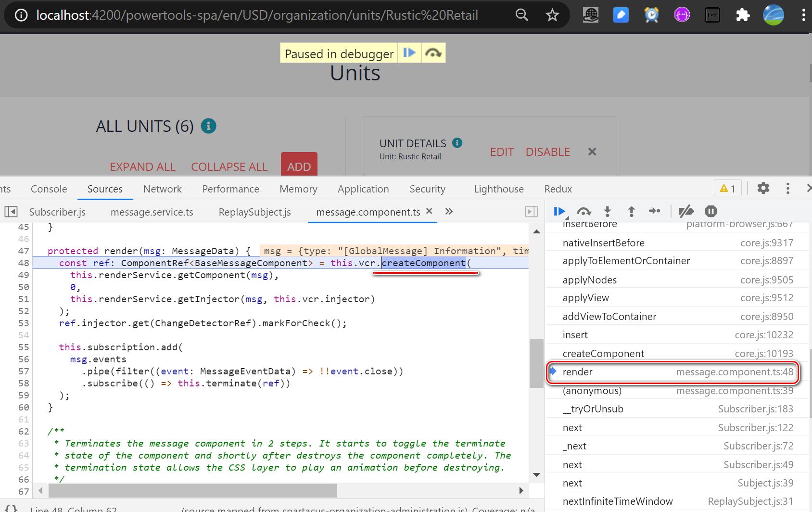Screen dimensions: 812x512
Task: Open the message.service.ts file tab
Action: point(152,212)
